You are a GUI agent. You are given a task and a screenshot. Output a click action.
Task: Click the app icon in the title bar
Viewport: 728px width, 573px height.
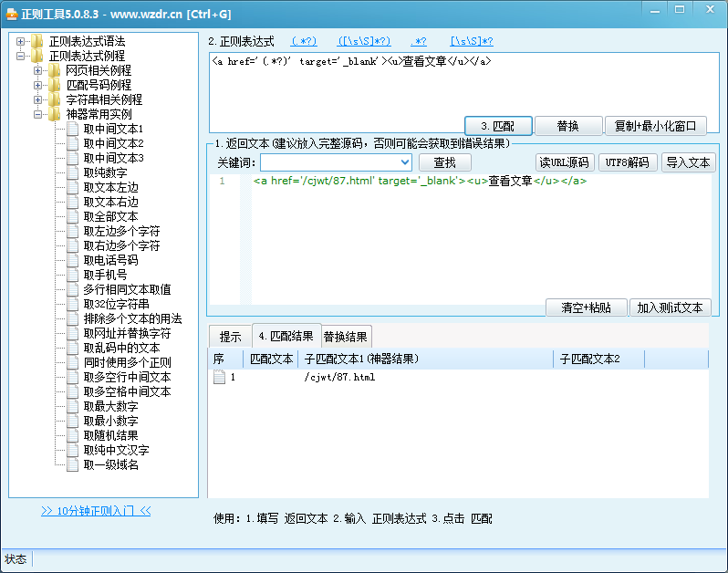[11, 14]
